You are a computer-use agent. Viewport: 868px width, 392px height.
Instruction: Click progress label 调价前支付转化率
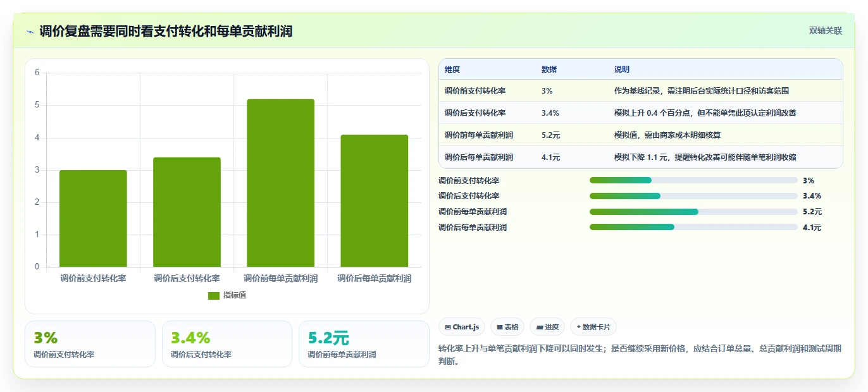click(x=469, y=181)
